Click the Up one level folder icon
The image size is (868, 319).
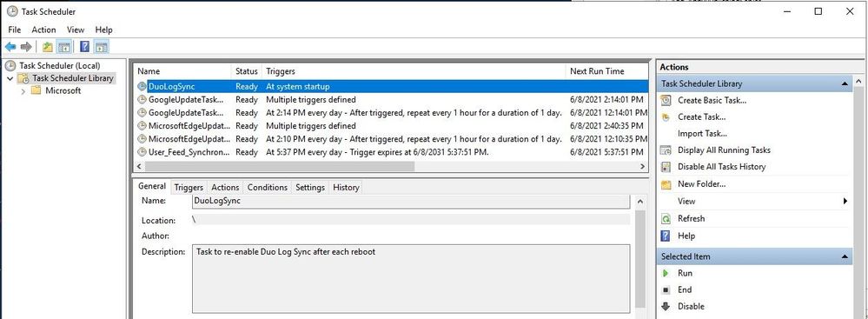pos(48,47)
